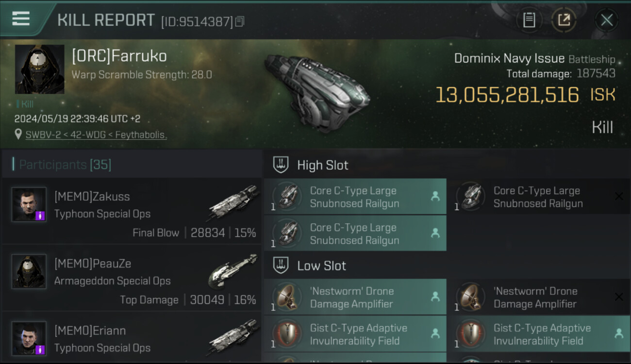Click the Dominix Navy Issue ship image
Screen dimensions: 631x364
point(317,92)
